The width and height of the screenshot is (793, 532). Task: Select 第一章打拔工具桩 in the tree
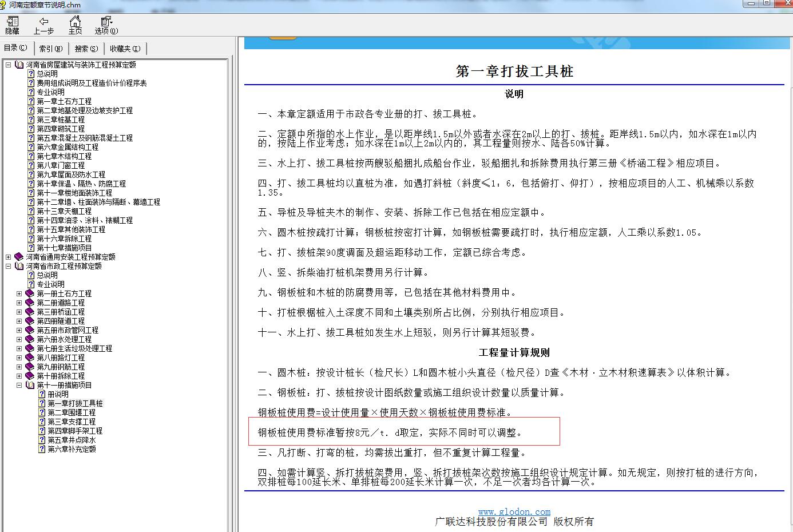coord(75,403)
